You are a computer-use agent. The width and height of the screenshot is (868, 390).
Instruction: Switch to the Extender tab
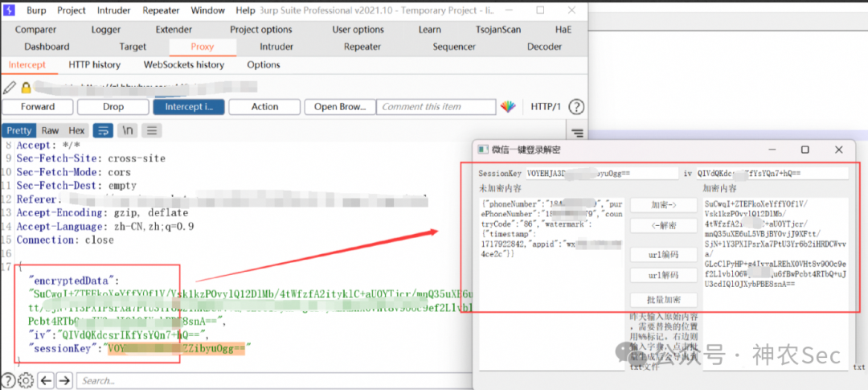[x=174, y=30]
